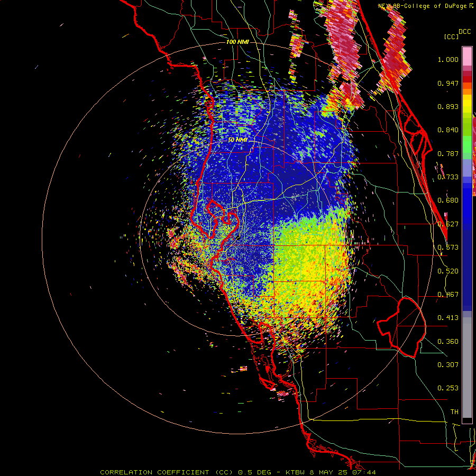Select the DCC product label
Viewport: 476px width, 476px height.
465,32
